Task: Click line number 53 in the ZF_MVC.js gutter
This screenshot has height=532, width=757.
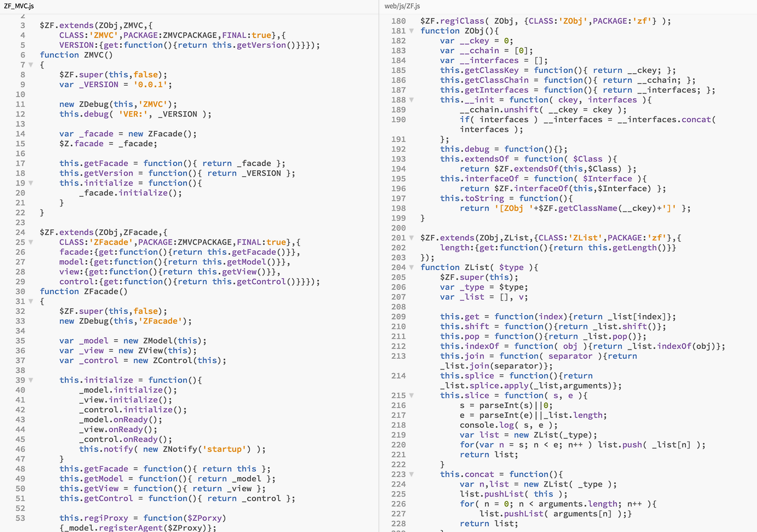Action: 20,518
